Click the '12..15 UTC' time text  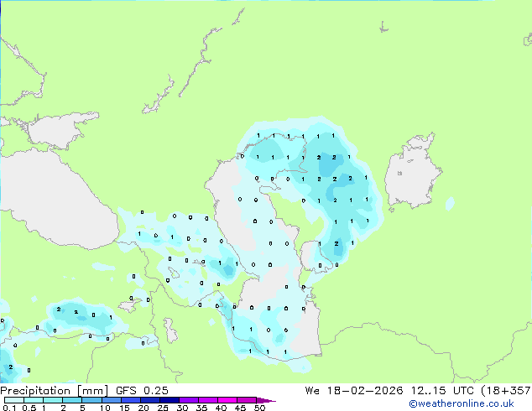point(442,391)
